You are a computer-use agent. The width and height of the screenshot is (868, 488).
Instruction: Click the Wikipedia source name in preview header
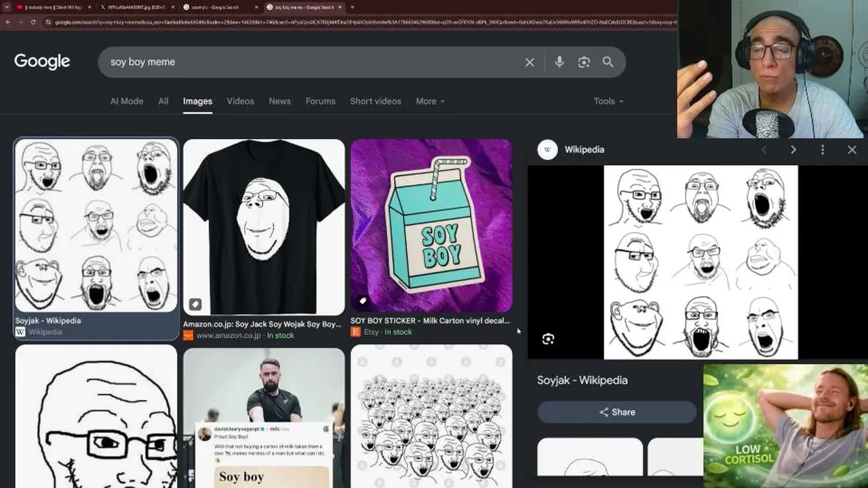tap(585, 150)
